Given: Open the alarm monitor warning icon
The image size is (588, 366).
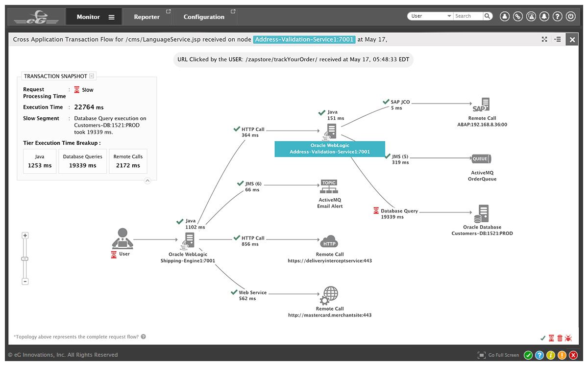Looking at the screenshot, I should point(531,16).
